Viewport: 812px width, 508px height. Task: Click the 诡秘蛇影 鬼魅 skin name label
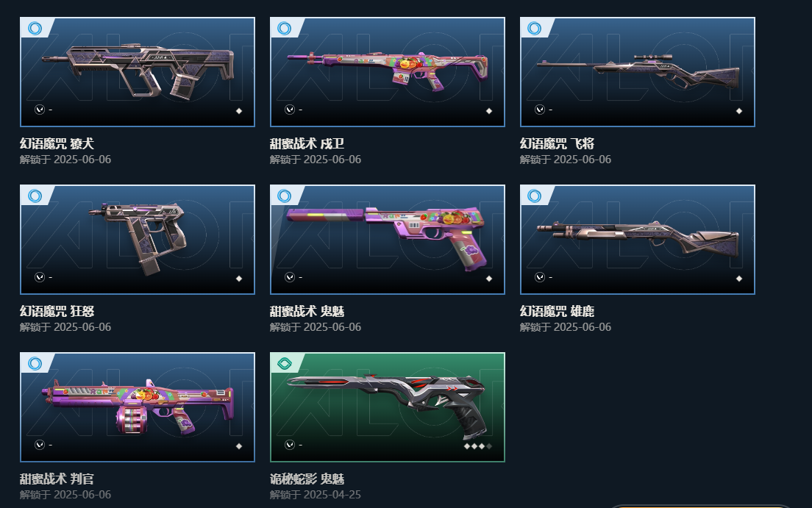[307, 479]
